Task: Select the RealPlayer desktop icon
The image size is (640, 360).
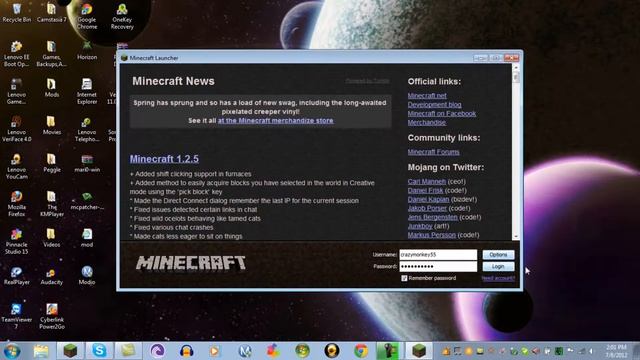Action: (17, 275)
